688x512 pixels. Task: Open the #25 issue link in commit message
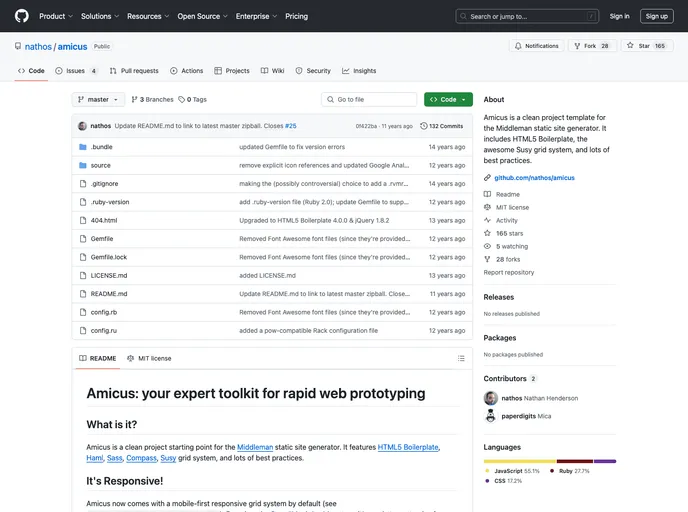pyautogui.click(x=290, y=126)
